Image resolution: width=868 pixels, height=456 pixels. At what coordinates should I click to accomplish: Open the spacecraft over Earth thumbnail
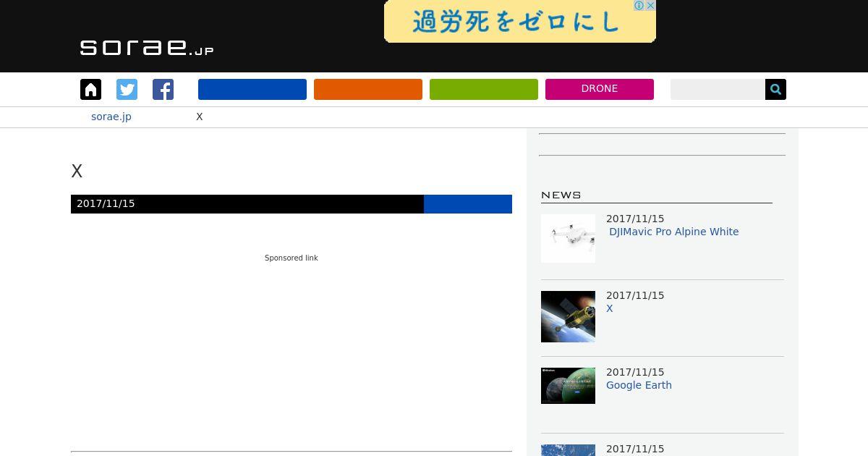[x=568, y=316]
